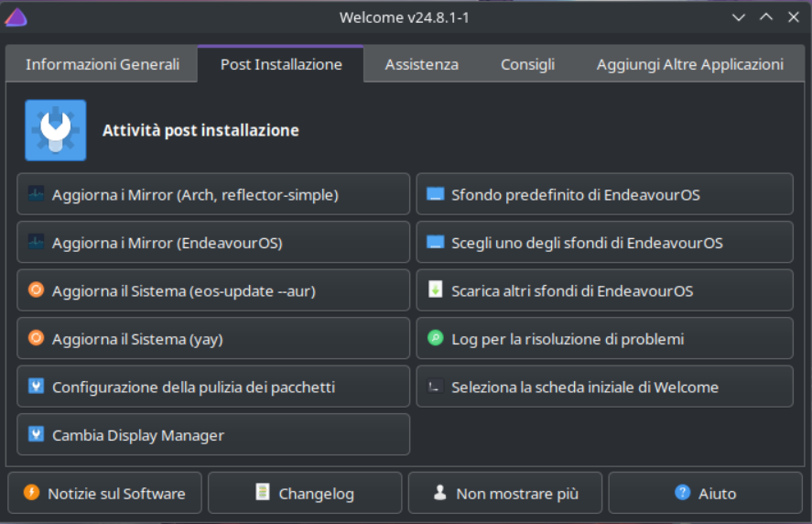Click icon on Configurazione della pulizia dei pacchetti
The height and width of the screenshot is (524, 812).
(x=36, y=387)
